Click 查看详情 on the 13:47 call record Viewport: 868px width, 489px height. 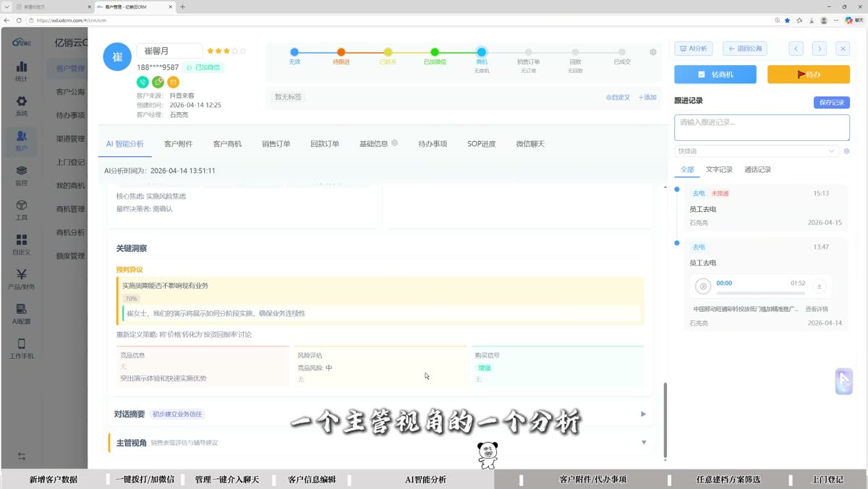click(x=817, y=309)
